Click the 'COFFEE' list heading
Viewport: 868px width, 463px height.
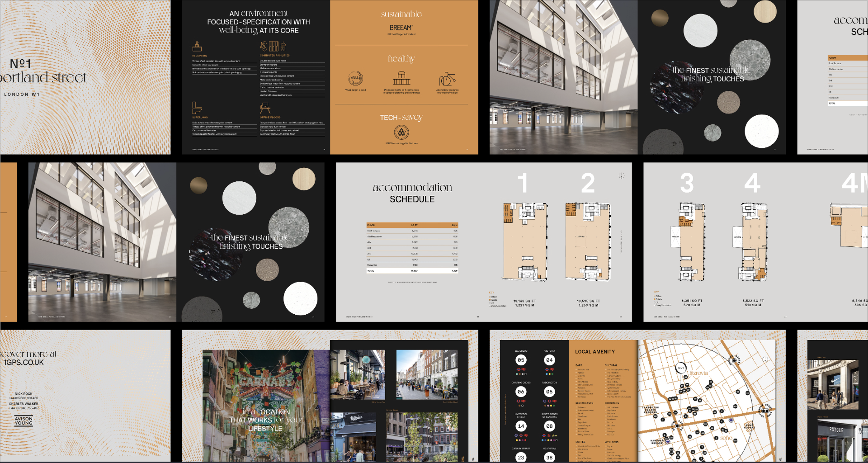pyautogui.click(x=580, y=442)
